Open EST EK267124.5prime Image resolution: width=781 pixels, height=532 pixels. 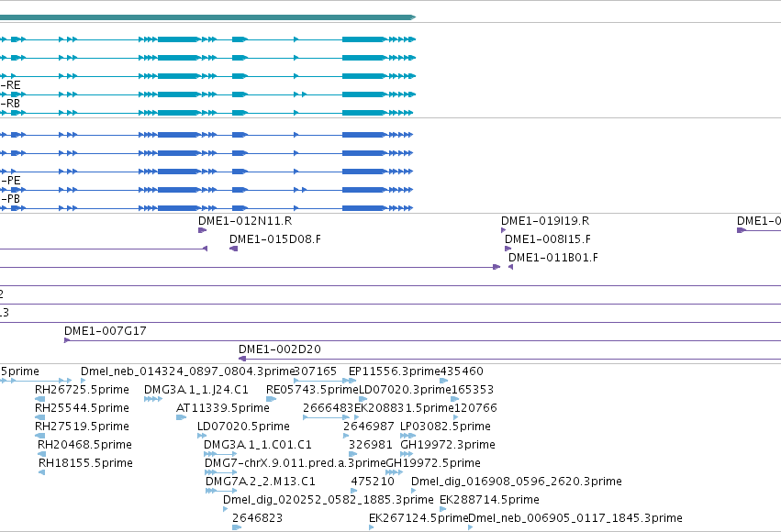pyautogui.click(x=418, y=518)
